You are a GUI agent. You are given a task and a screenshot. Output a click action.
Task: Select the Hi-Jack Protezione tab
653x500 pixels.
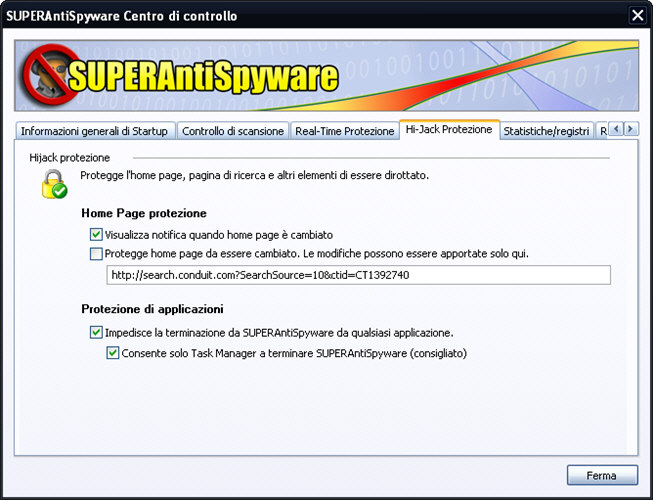click(449, 129)
